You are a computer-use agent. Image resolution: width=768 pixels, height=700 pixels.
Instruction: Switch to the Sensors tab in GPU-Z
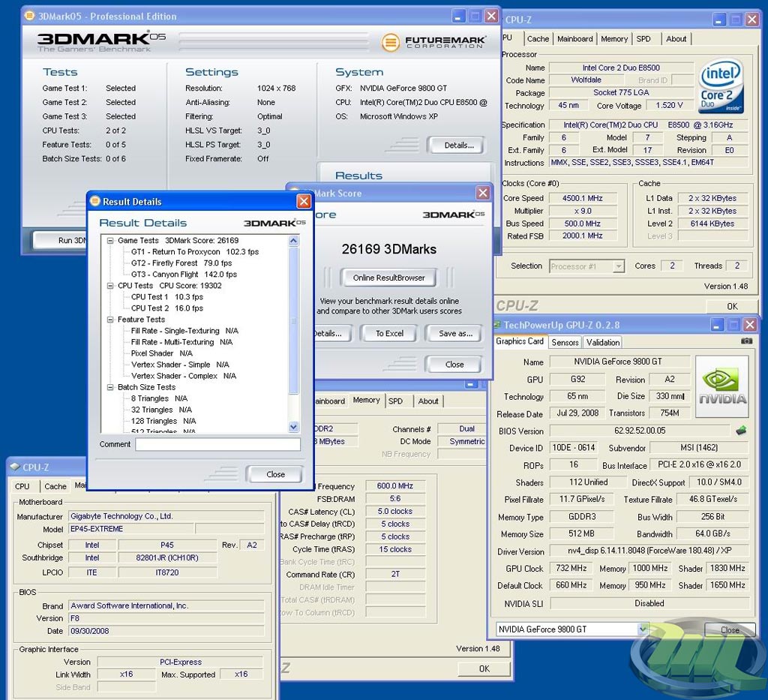pyautogui.click(x=565, y=342)
